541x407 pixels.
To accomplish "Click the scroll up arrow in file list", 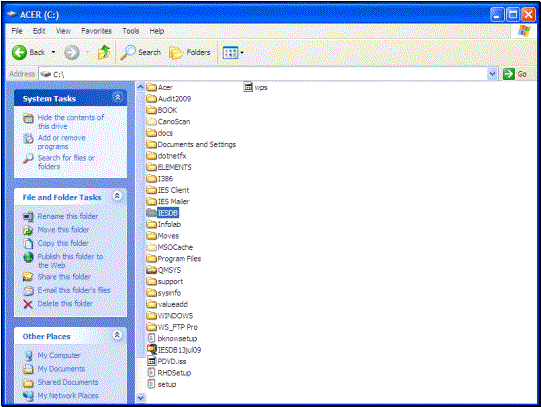I will [140, 87].
